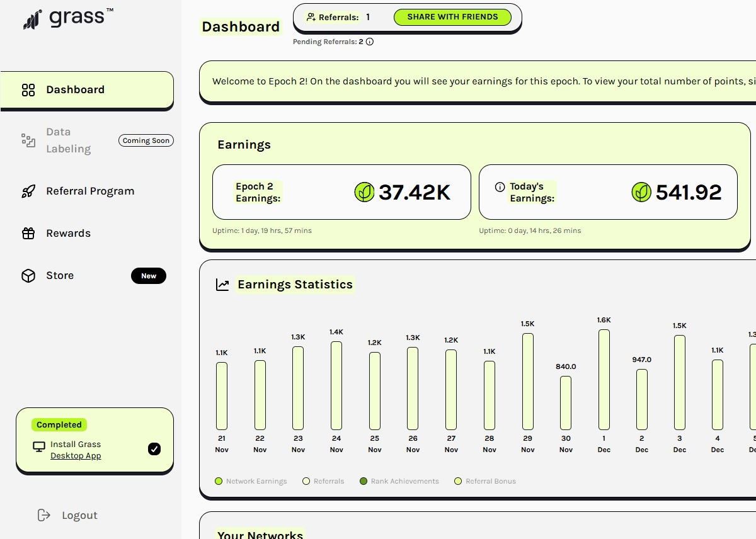This screenshot has height=539, width=756.
Task: Click the 4 Dec earnings bar
Action: [x=718, y=395]
